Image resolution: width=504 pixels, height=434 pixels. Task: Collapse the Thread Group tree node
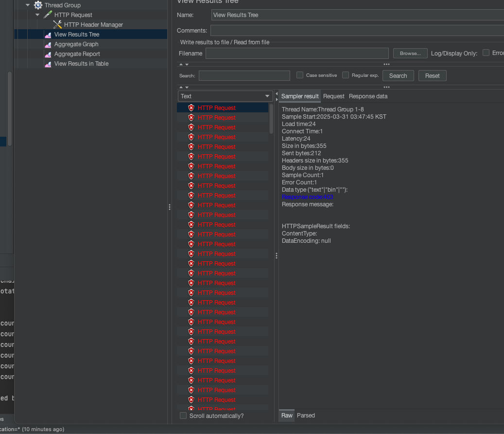click(x=28, y=5)
